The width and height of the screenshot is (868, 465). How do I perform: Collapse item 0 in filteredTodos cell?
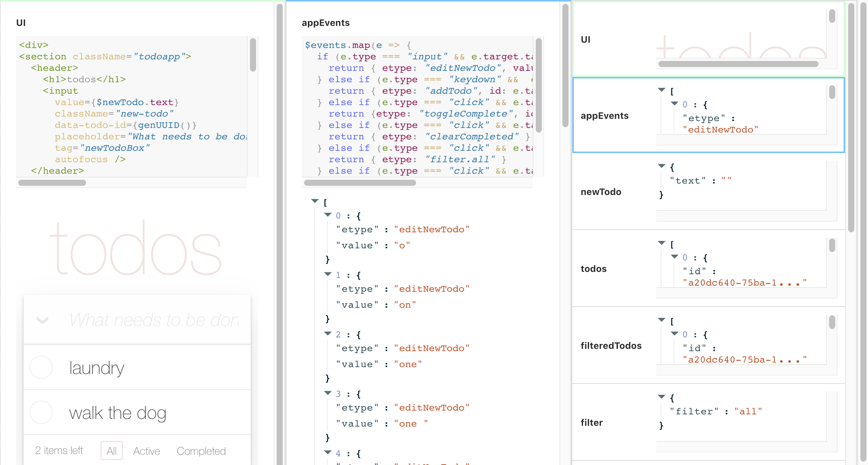[x=674, y=334]
